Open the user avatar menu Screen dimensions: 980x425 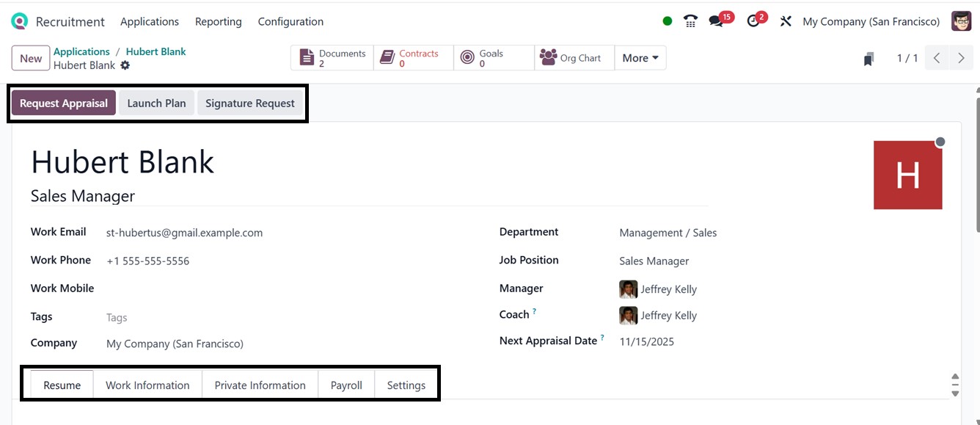point(961,21)
